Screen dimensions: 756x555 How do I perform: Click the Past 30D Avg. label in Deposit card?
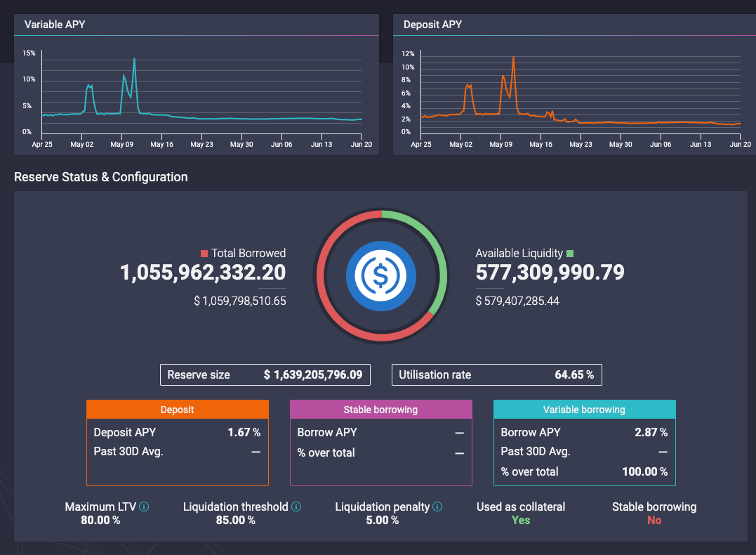click(x=128, y=452)
